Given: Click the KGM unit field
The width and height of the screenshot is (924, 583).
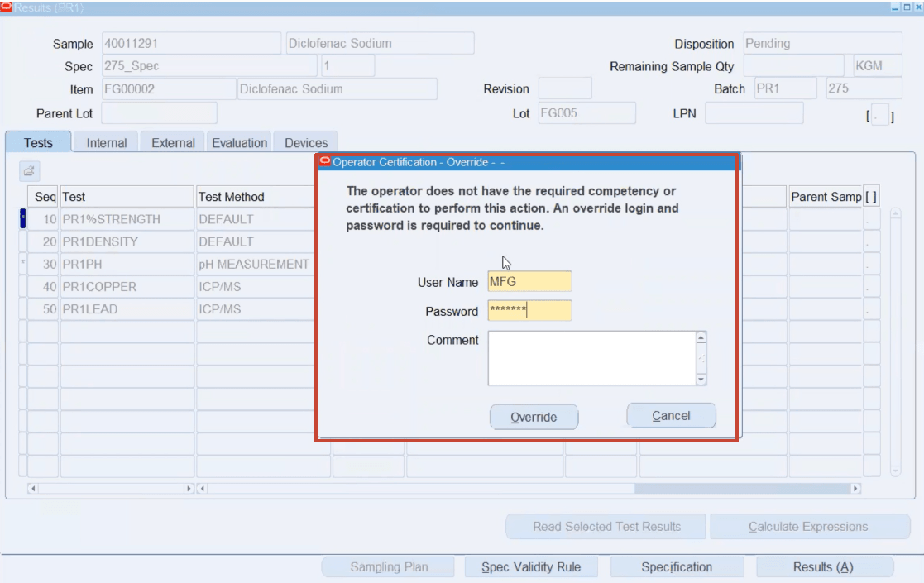Looking at the screenshot, I should coord(878,66).
